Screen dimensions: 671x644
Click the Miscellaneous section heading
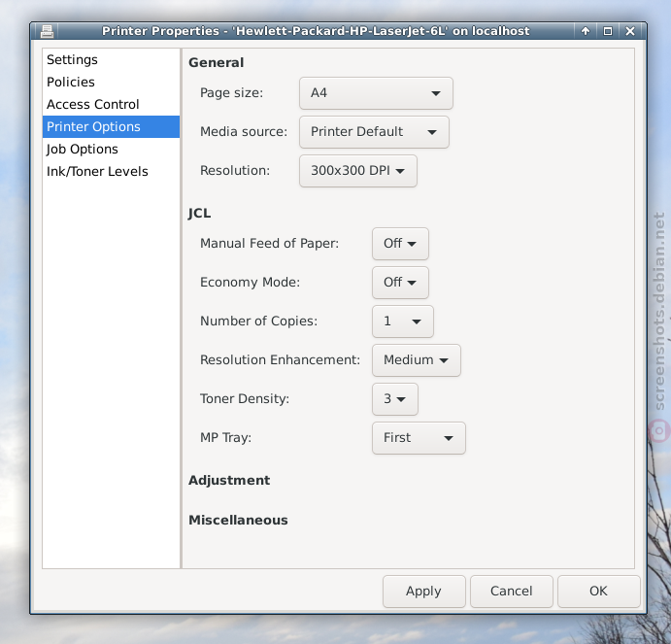click(x=238, y=521)
